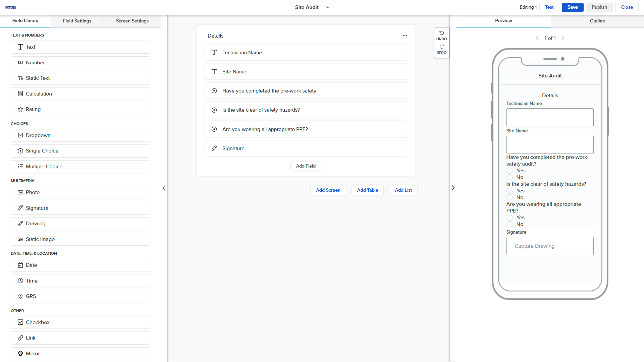Screen dimensions: 644x362
Task: Collapse the right preview panel arrow
Action: pos(453,188)
